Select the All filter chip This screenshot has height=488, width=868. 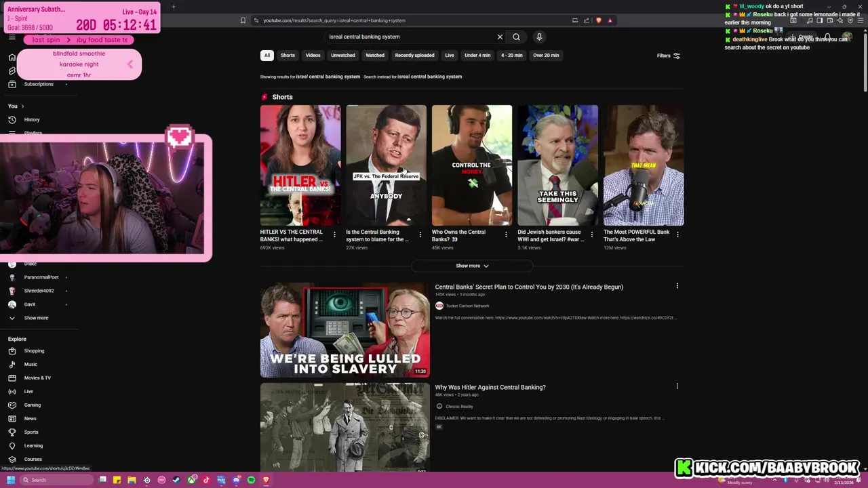(267, 56)
